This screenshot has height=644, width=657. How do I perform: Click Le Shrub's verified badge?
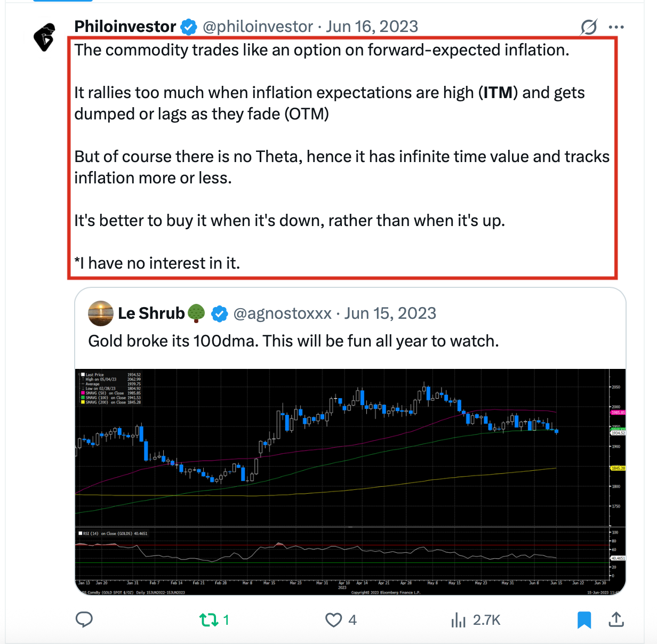[220, 313]
